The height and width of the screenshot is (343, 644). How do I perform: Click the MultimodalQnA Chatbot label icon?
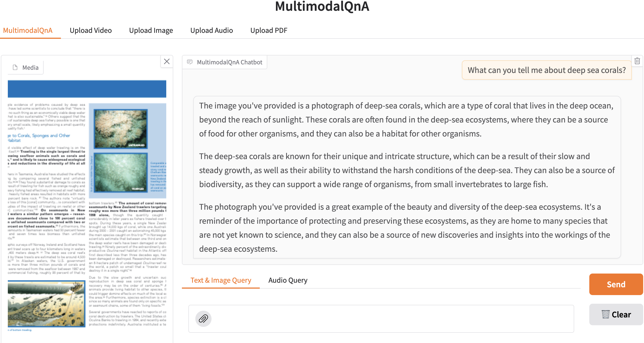[x=190, y=62]
